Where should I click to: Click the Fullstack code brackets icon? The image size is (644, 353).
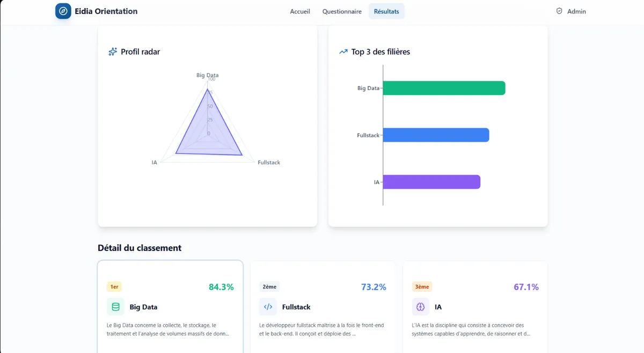[268, 307]
